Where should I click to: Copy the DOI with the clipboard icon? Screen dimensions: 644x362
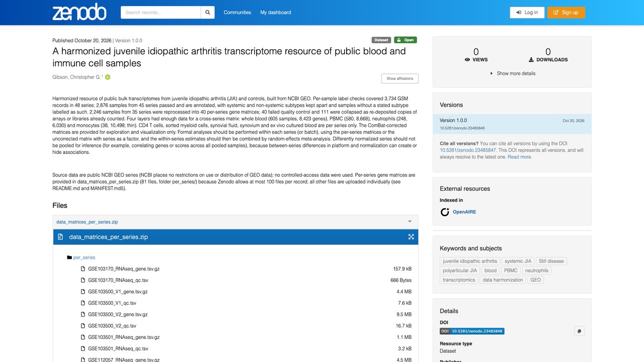580,331
